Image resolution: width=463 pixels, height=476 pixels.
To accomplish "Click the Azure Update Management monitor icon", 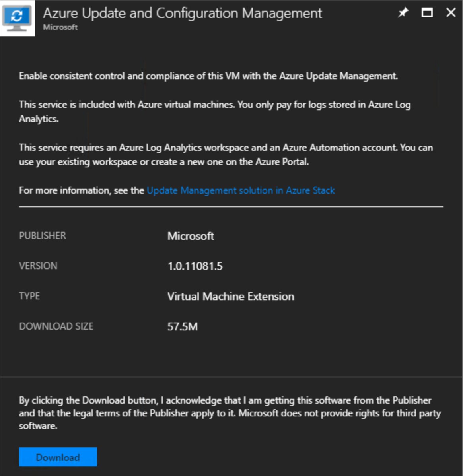I will click(x=18, y=18).
